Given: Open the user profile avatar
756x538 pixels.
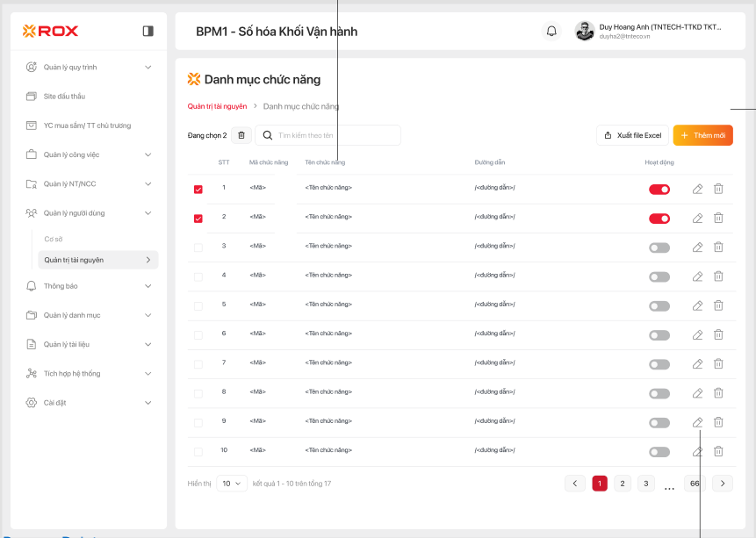Looking at the screenshot, I should click(x=585, y=32).
